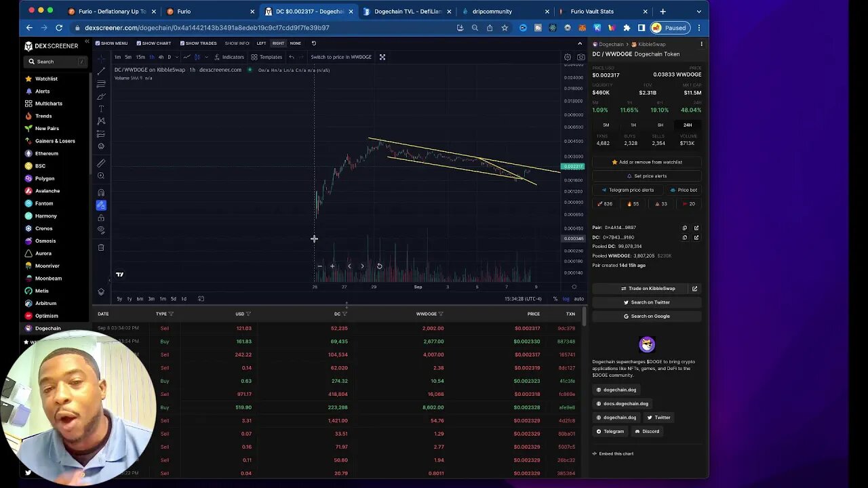Image resolution: width=868 pixels, height=488 pixels.
Task: Enable SHOW TRADES checkbox
Action: pyautogui.click(x=182, y=43)
